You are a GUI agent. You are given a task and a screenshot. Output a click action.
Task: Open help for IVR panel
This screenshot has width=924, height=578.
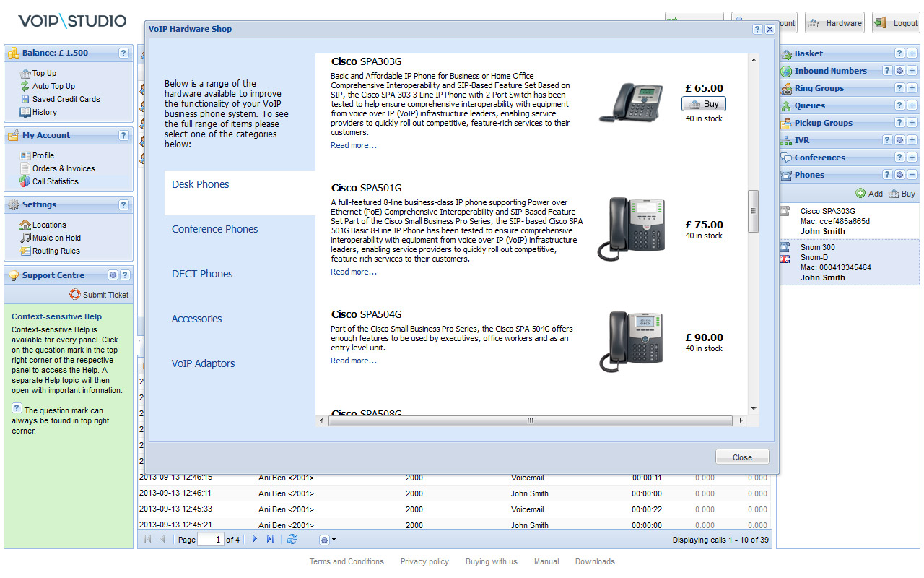(x=887, y=140)
